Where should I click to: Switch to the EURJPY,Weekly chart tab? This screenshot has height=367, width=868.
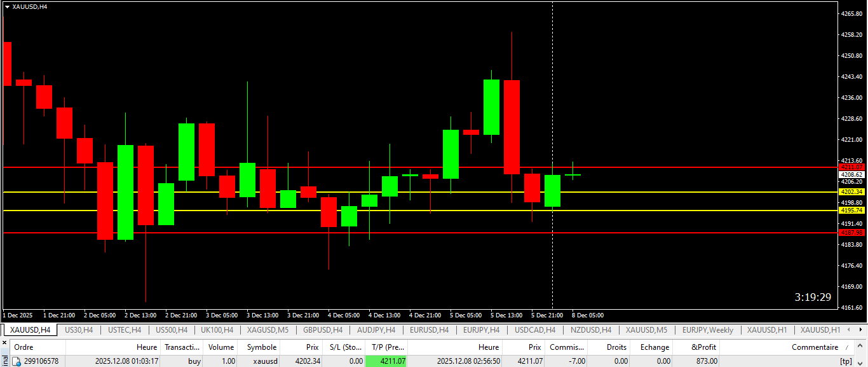pos(707,330)
